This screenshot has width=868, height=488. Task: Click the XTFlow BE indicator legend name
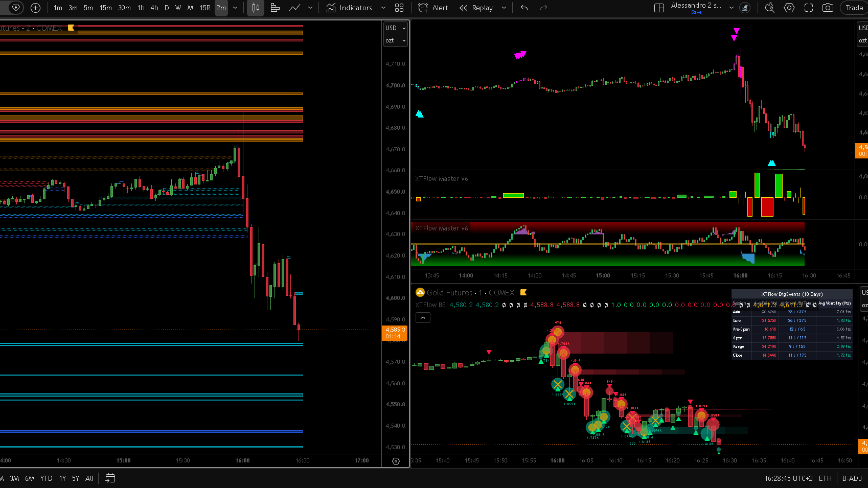430,305
